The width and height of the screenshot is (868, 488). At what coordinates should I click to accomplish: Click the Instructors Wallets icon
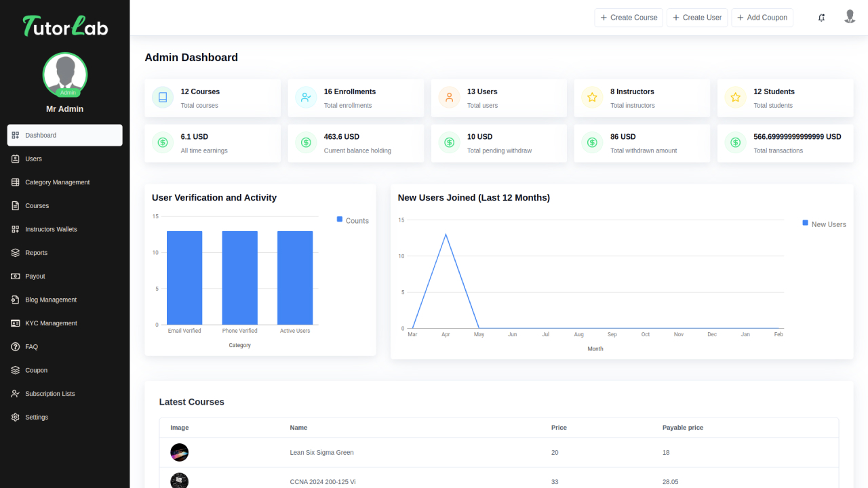(x=15, y=229)
